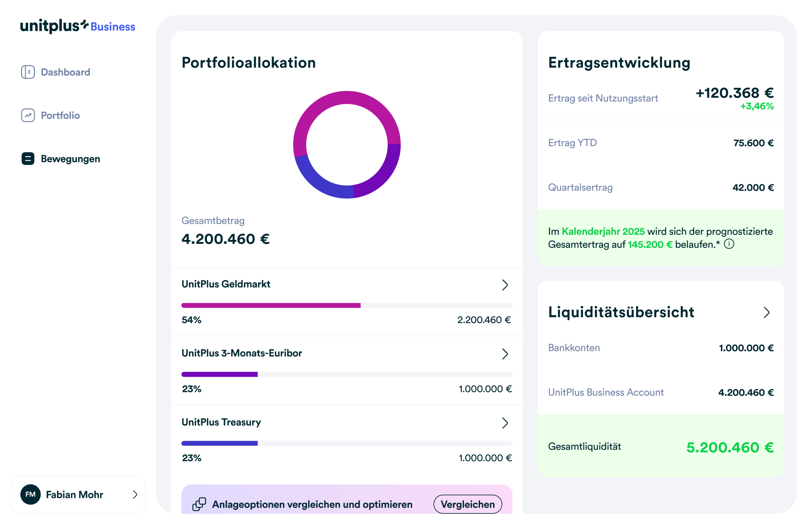Click the forecast amount 145.200 €
812x529 pixels.
click(x=650, y=244)
